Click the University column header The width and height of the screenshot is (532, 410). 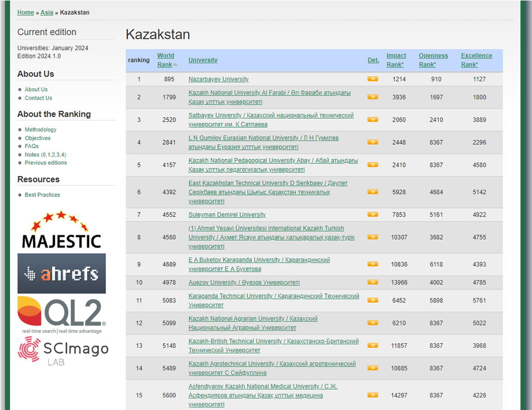pos(203,60)
